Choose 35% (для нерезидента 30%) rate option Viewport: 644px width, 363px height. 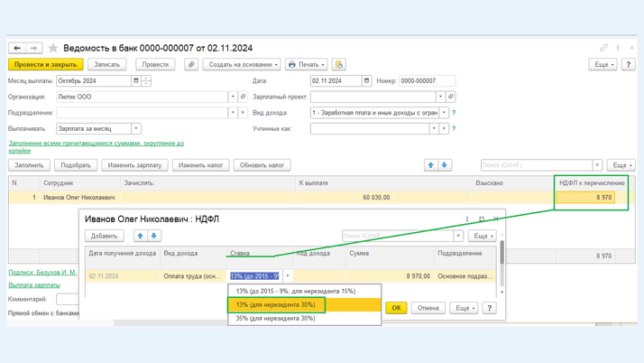click(275, 319)
